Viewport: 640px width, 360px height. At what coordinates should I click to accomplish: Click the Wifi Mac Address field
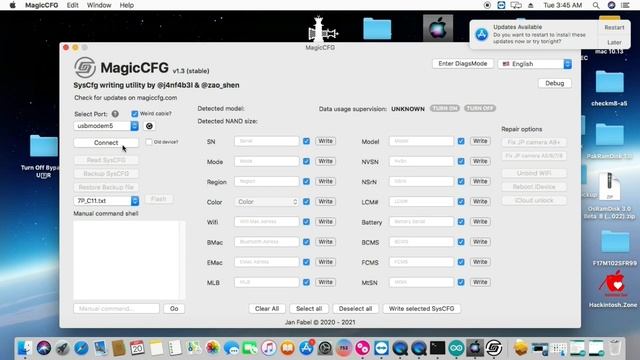click(x=267, y=222)
